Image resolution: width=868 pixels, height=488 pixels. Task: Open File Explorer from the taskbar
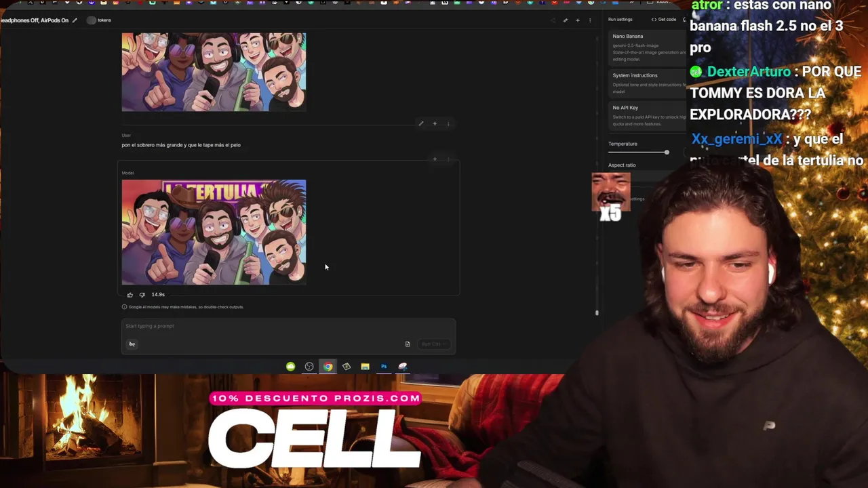point(365,367)
